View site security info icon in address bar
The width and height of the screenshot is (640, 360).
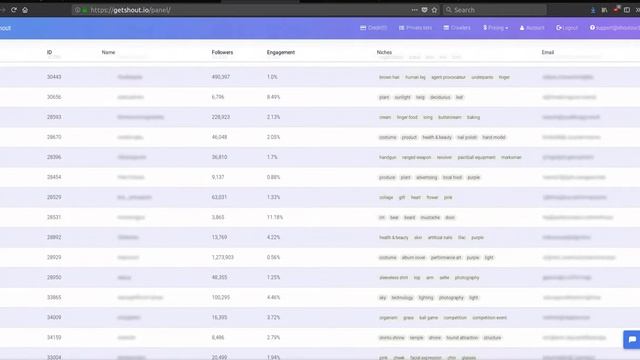(78, 10)
